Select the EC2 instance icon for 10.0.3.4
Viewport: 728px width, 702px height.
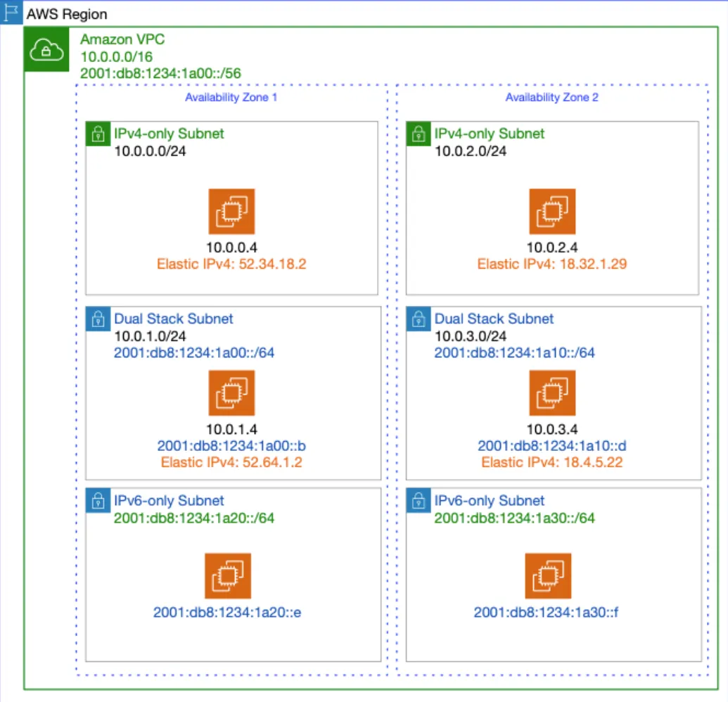(552, 393)
